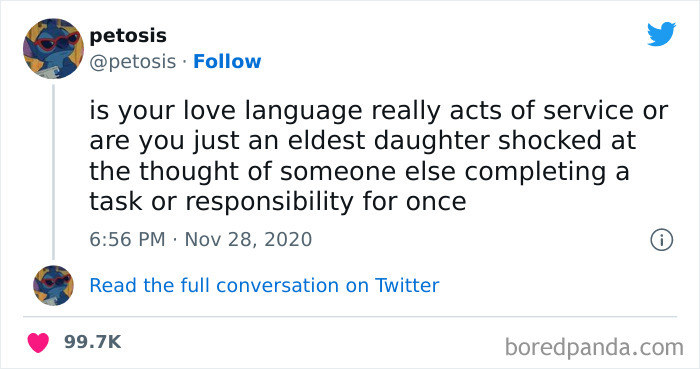Follow the petosis account
This screenshot has height=369, width=700.
(227, 61)
